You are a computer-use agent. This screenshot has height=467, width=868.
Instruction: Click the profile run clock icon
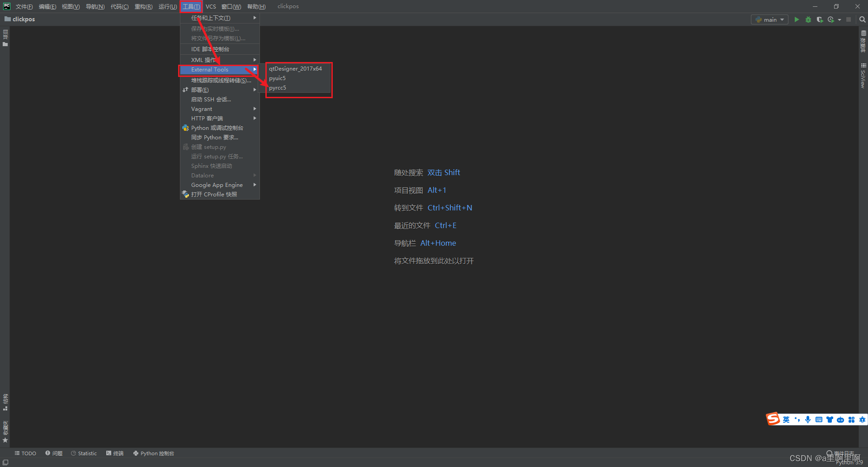[x=830, y=19]
